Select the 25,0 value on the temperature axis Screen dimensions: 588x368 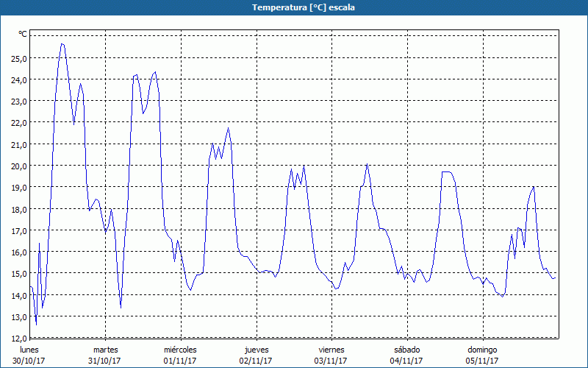(18, 58)
